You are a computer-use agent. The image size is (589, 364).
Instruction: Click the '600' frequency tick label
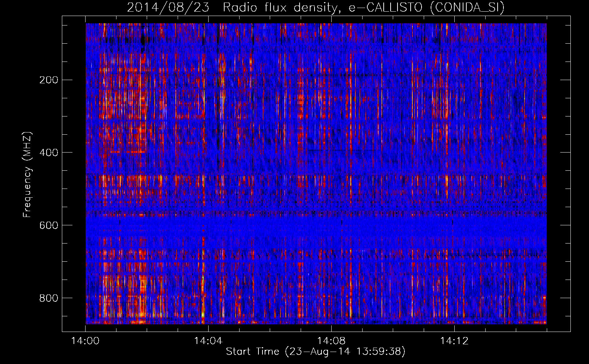pyautogui.click(x=49, y=226)
